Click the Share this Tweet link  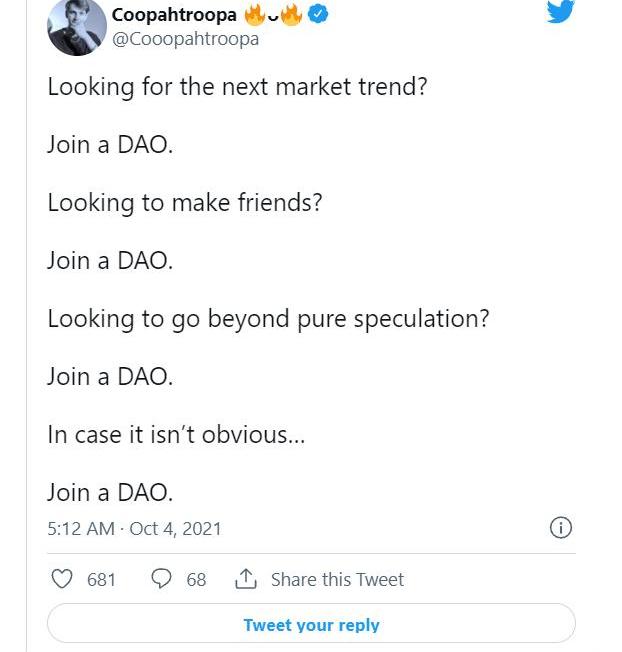tap(337, 579)
